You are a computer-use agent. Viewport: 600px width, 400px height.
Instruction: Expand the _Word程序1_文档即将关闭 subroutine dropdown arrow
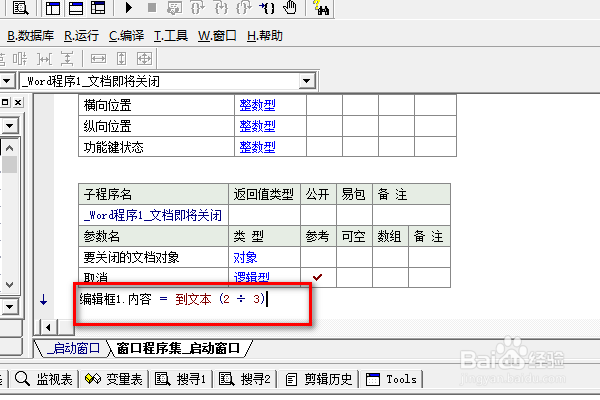(306, 81)
